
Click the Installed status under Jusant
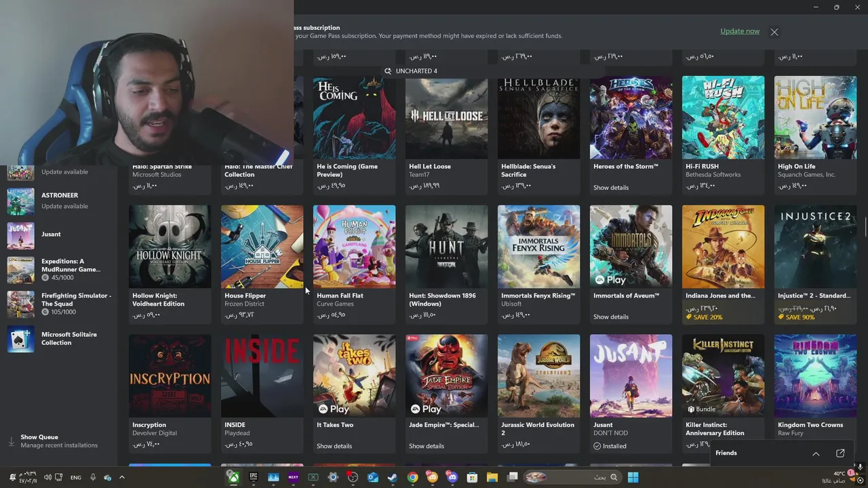[x=610, y=446]
